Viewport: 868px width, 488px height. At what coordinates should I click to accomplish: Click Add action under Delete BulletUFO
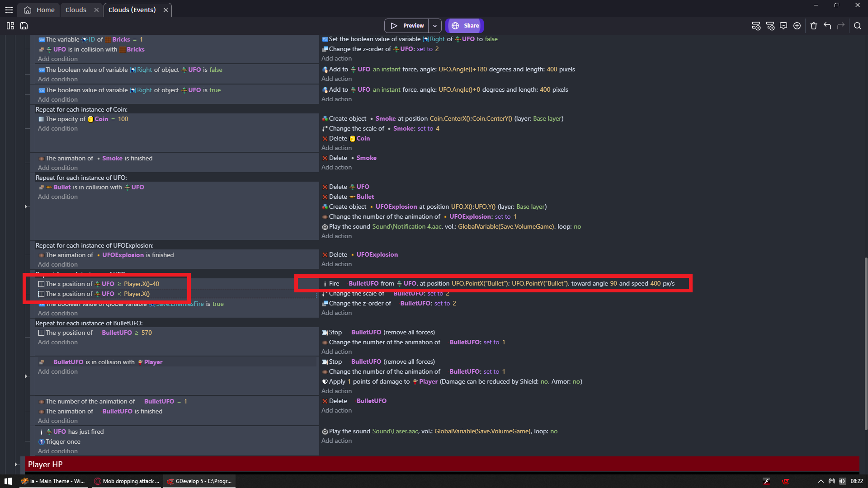(x=336, y=411)
